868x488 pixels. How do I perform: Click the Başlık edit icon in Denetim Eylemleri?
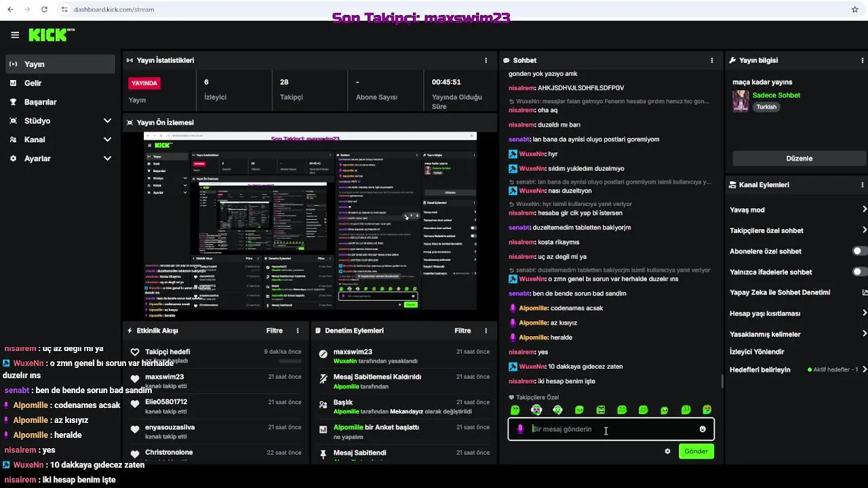click(x=323, y=403)
